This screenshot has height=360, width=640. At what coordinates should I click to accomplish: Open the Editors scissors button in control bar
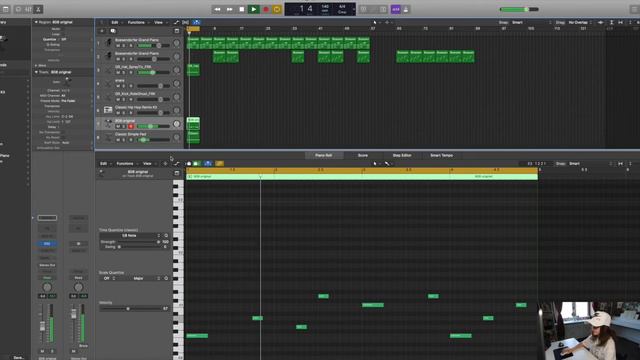click(38, 9)
